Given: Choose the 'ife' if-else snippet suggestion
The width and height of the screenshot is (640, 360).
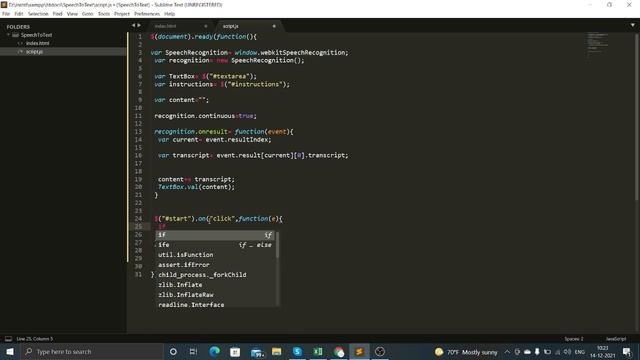Looking at the screenshot, I should pos(216,245).
